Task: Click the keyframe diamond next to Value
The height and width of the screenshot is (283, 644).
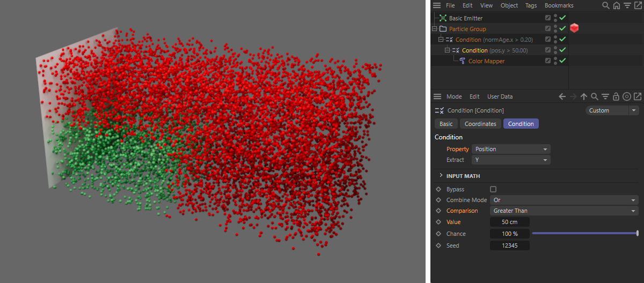Action: [438, 222]
